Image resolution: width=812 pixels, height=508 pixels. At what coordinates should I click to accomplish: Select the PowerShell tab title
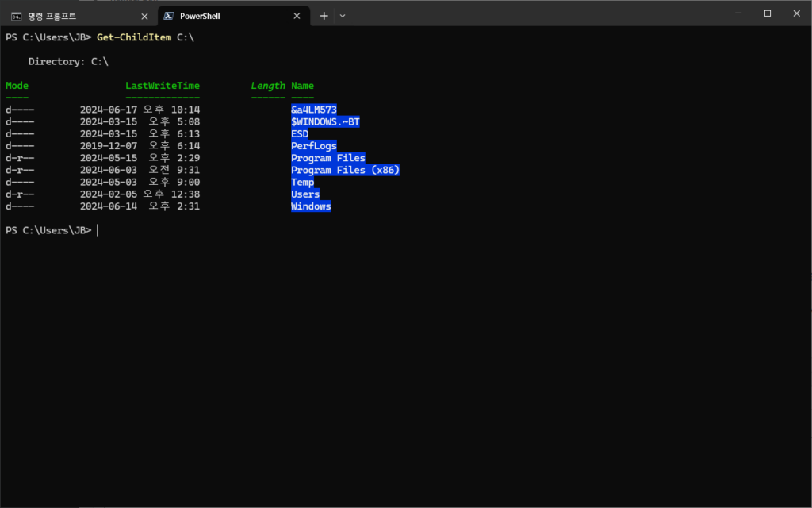tap(200, 16)
